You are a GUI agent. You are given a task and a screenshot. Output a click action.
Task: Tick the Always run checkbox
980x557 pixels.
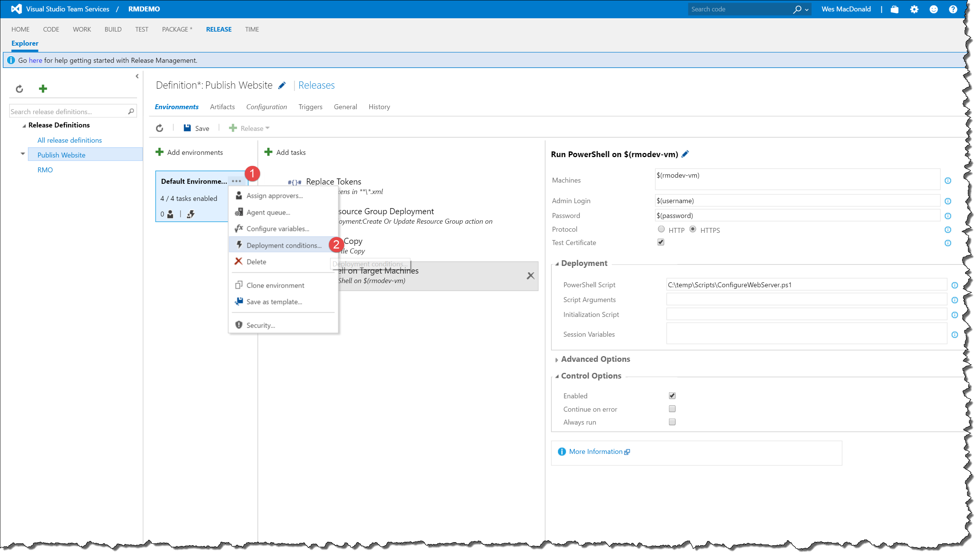tap(672, 422)
